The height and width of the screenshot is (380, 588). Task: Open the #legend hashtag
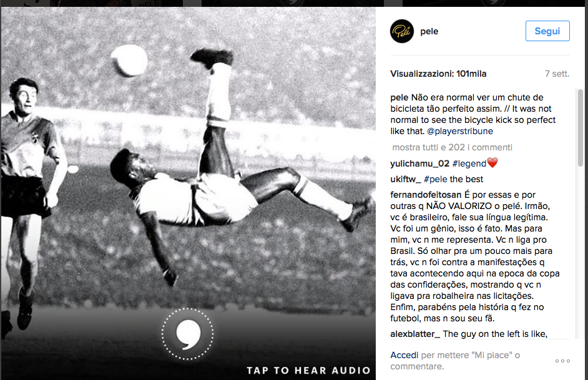point(469,163)
